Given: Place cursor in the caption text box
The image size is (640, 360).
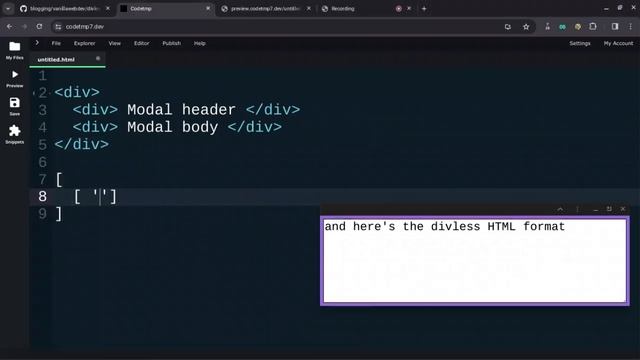Looking at the screenshot, I should (x=475, y=261).
